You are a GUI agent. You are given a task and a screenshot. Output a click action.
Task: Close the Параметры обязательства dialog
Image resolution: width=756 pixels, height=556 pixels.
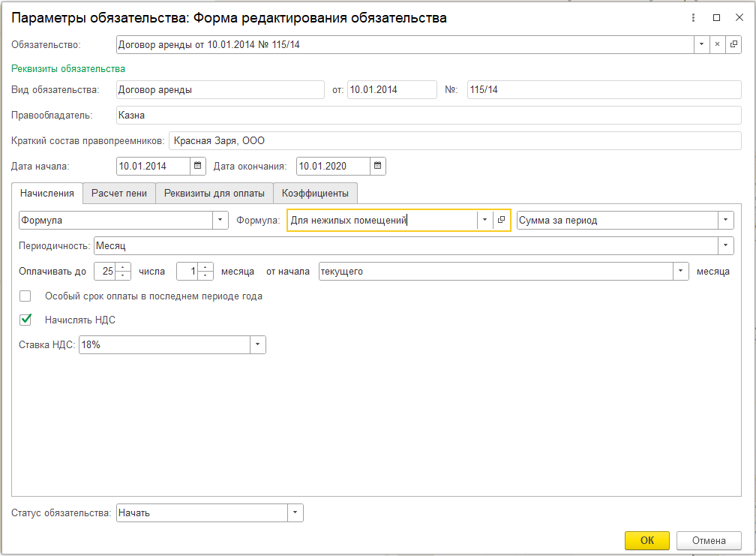point(739,18)
